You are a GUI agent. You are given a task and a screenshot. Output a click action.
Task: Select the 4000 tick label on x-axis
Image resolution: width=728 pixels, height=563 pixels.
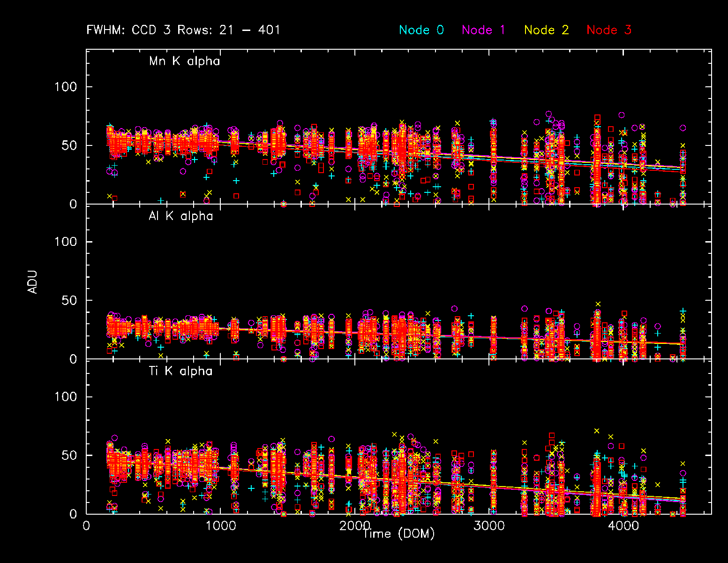[x=623, y=525]
